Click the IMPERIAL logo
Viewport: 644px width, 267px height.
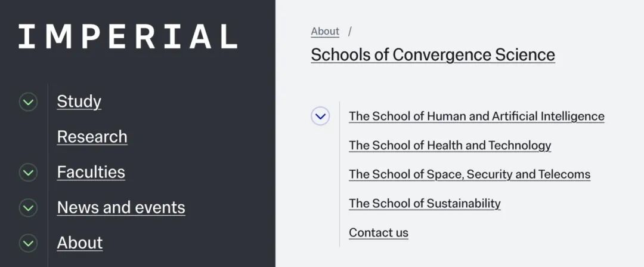128,36
